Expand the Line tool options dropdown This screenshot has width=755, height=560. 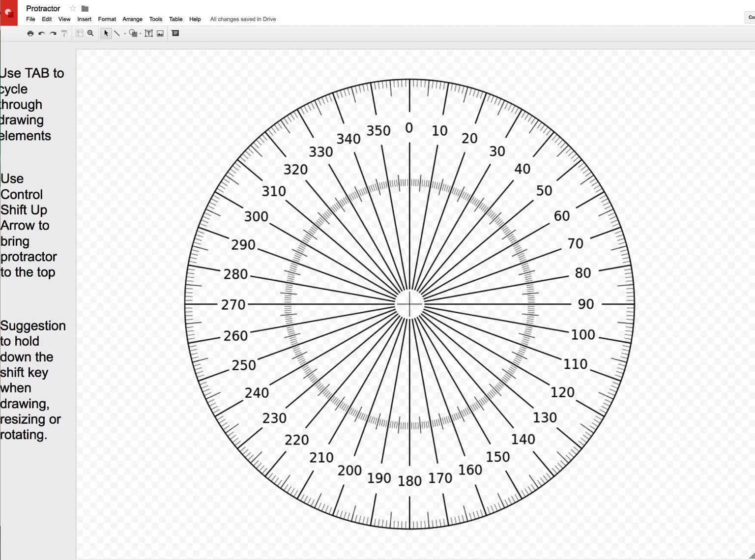[125, 34]
